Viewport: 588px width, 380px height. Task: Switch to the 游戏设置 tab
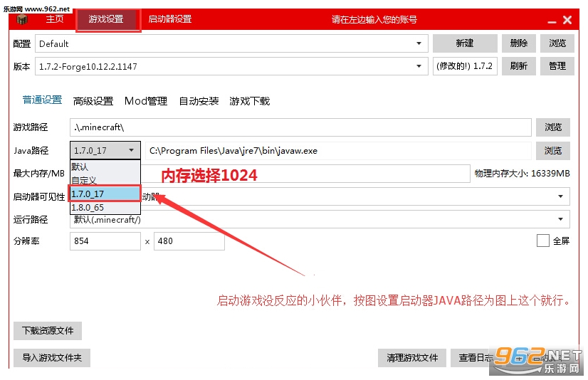[x=107, y=19]
